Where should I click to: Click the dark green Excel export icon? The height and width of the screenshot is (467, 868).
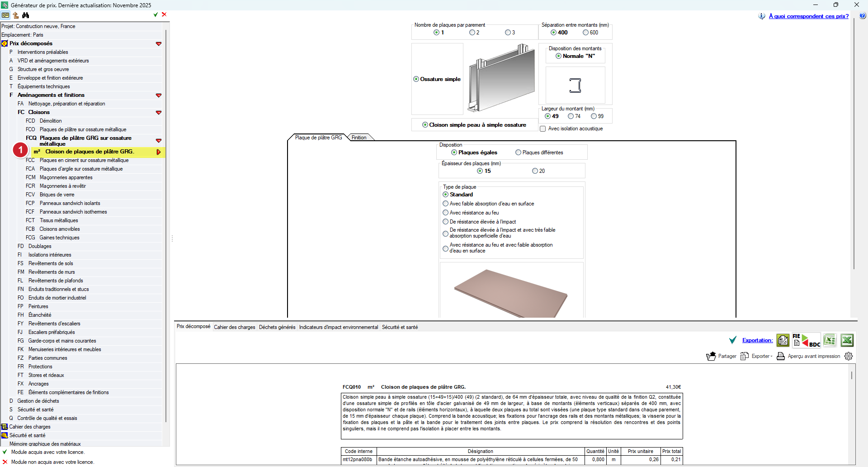tap(847, 340)
